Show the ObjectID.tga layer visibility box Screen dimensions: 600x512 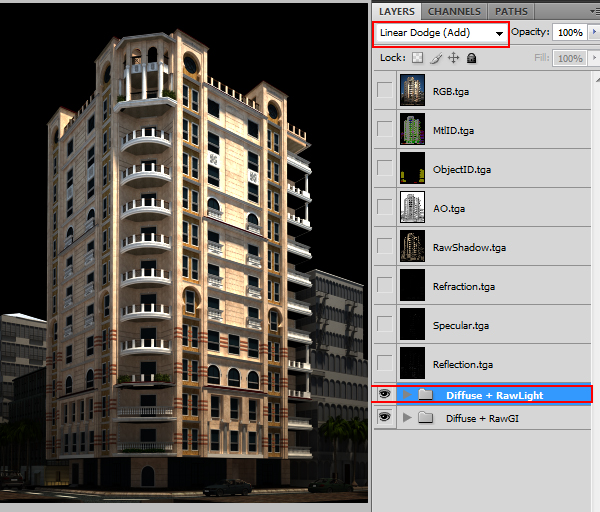[x=385, y=168]
